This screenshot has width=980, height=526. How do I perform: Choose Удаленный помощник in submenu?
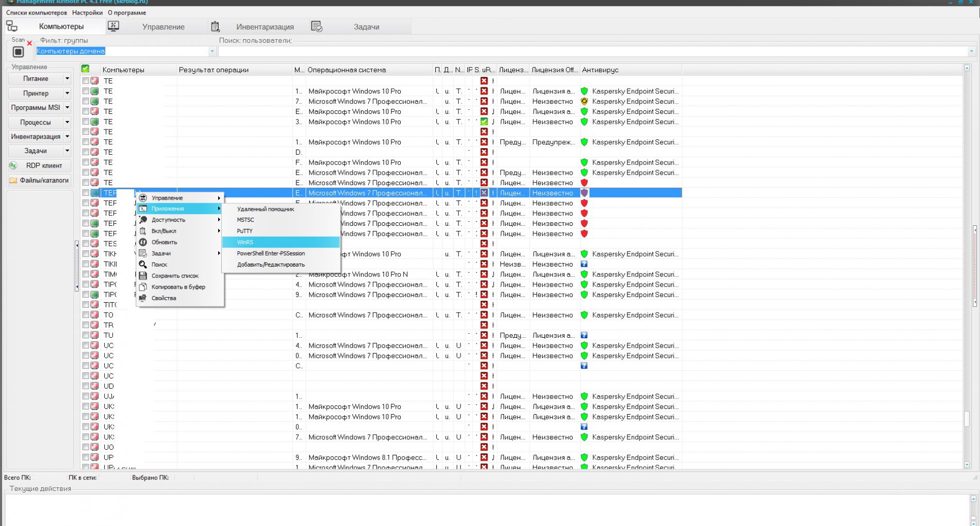[281, 209]
